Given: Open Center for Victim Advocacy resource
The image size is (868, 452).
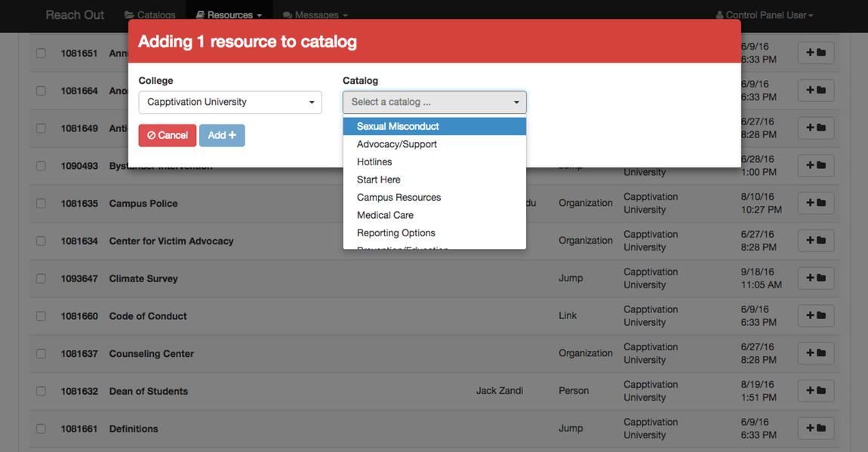Looking at the screenshot, I should tap(171, 241).
